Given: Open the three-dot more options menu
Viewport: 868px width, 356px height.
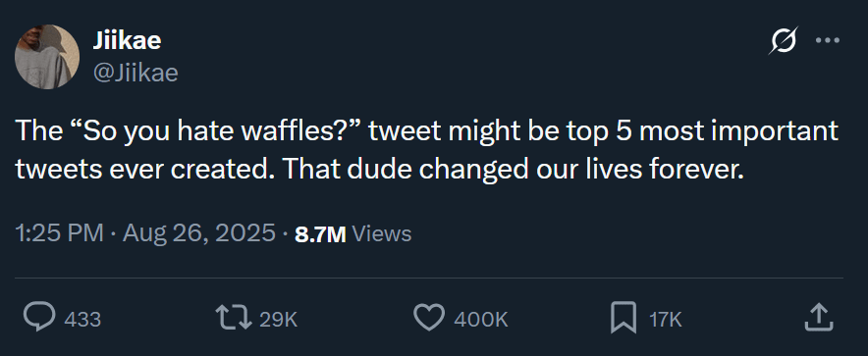Looking at the screenshot, I should [x=828, y=40].
